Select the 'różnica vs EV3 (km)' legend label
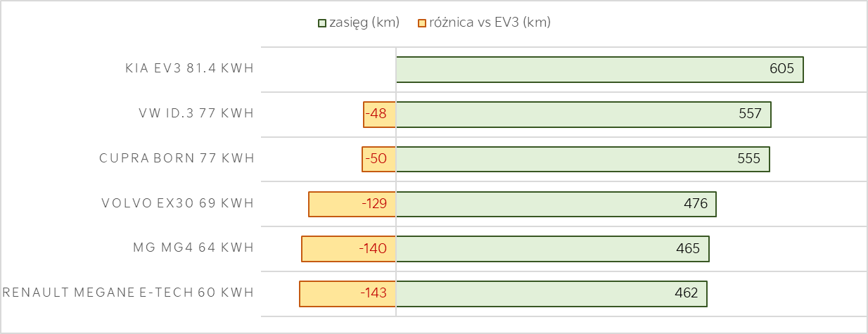The height and width of the screenshot is (334, 868). [490, 23]
